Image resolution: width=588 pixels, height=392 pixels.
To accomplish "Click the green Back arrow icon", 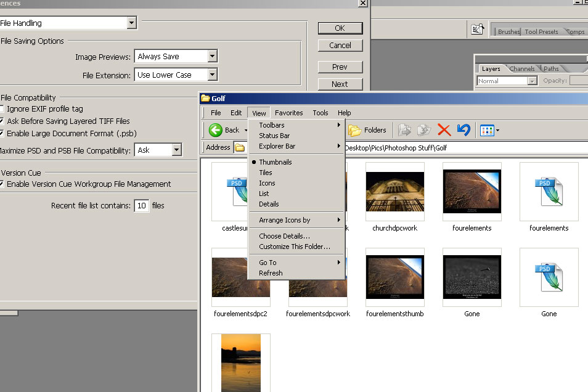I will (216, 130).
